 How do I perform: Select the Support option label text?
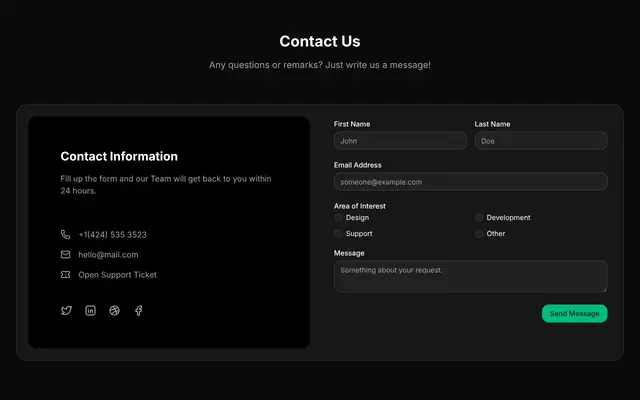[x=359, y=233]
